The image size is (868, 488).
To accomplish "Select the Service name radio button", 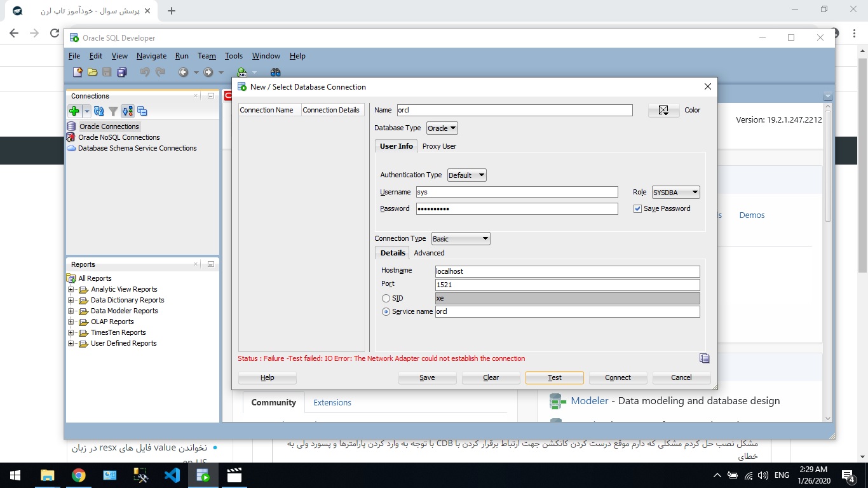I will (386, 312).
